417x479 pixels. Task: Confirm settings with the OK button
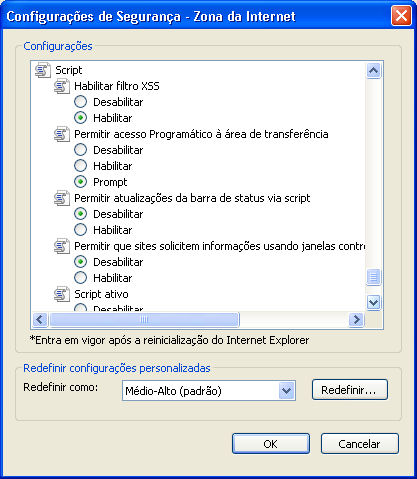[x=271, y=444]
